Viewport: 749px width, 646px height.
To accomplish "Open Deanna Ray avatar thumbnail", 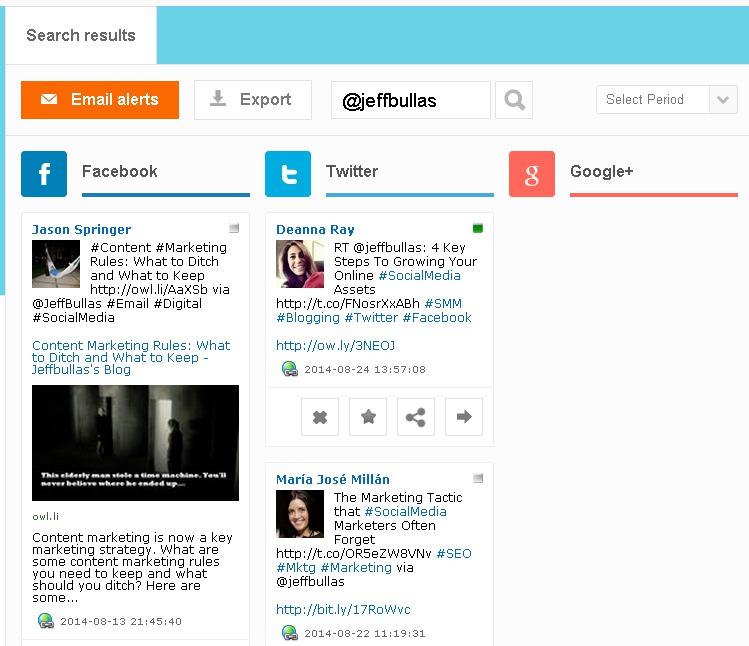I will click(300, 264).
